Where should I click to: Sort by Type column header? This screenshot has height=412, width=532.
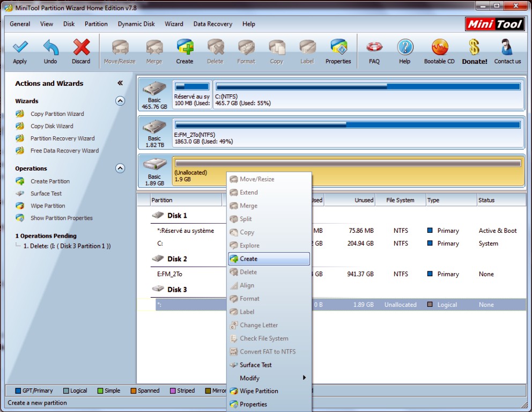(x=451, y=200)
